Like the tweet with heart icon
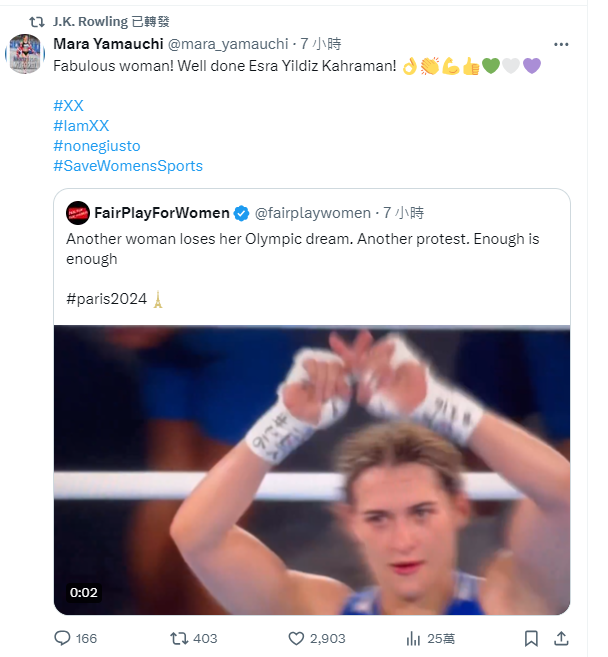Screen dimensions: 608x657 (x=296, y=638)
